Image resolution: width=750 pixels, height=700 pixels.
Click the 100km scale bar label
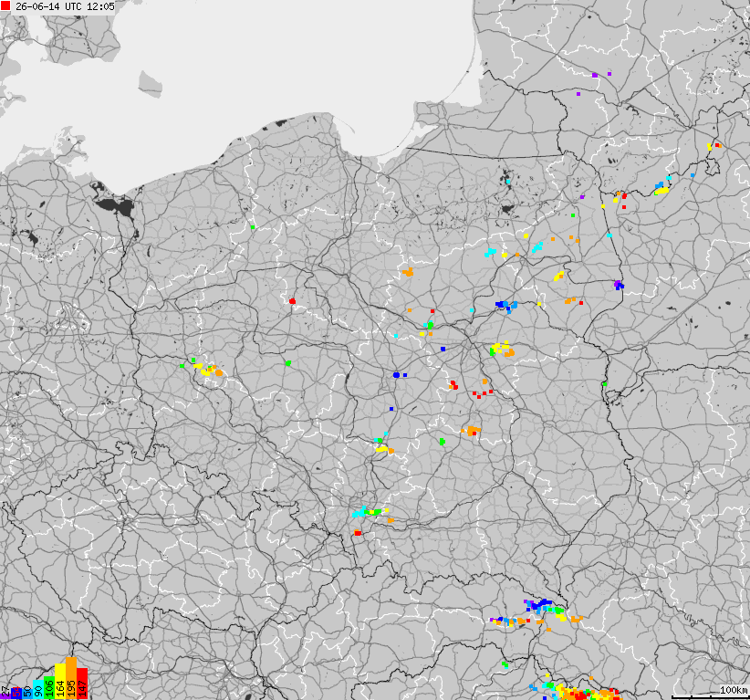point(734,690)
